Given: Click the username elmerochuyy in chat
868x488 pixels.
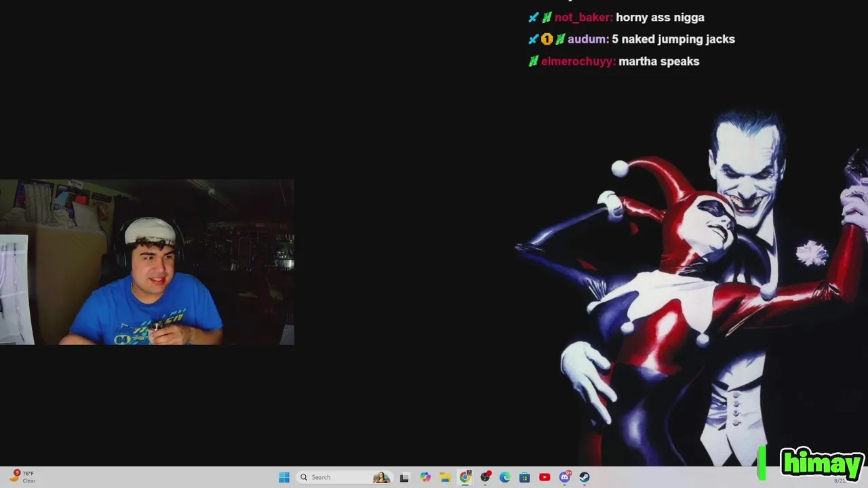Looking at the screenshot, I should pos(578,61).
